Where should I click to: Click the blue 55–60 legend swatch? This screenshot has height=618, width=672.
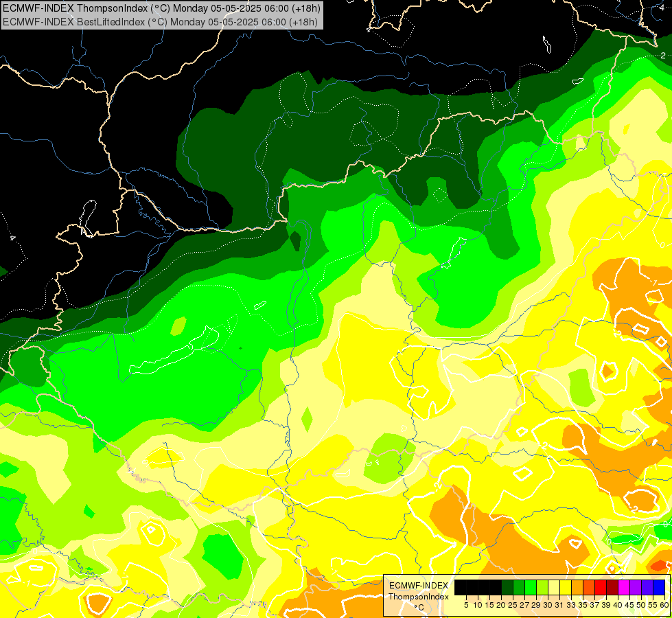[659, 588]
